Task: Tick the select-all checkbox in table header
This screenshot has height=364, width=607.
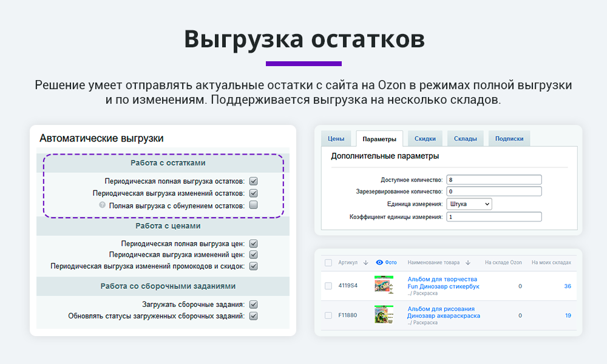Action: click(x=328, y=263)
